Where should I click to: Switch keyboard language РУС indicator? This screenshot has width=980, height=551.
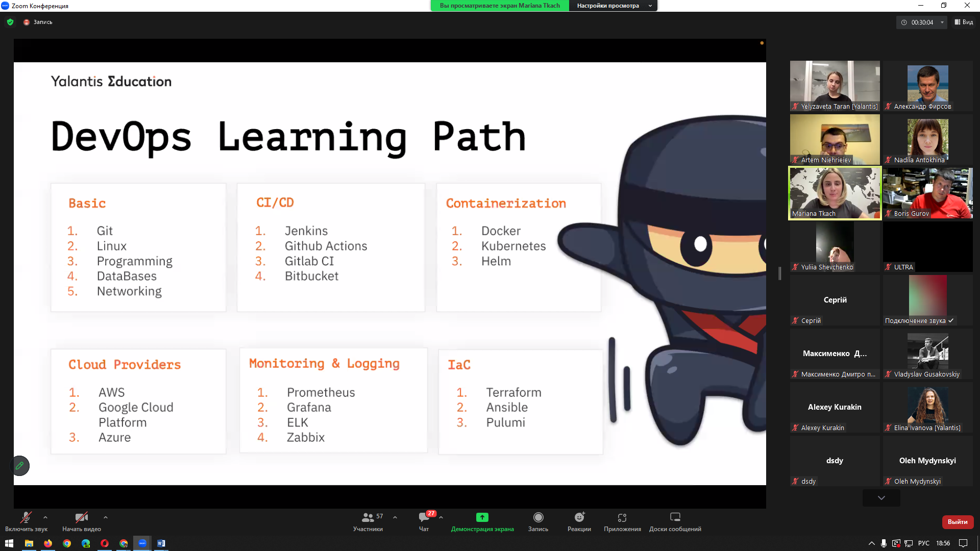(x=924, y=543)
